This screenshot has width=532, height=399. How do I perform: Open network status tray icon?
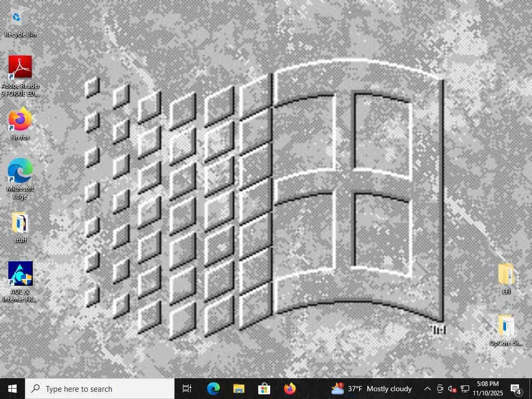[465, 389]
